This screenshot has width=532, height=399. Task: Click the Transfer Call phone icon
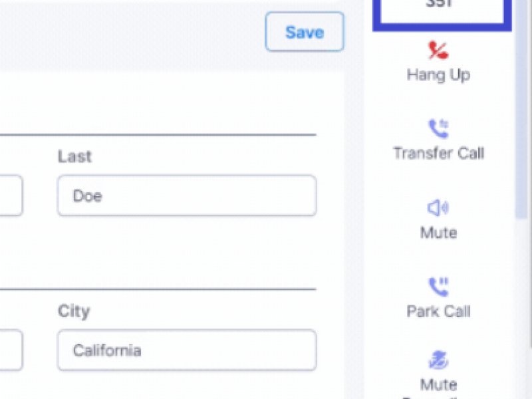pos(438,128)
